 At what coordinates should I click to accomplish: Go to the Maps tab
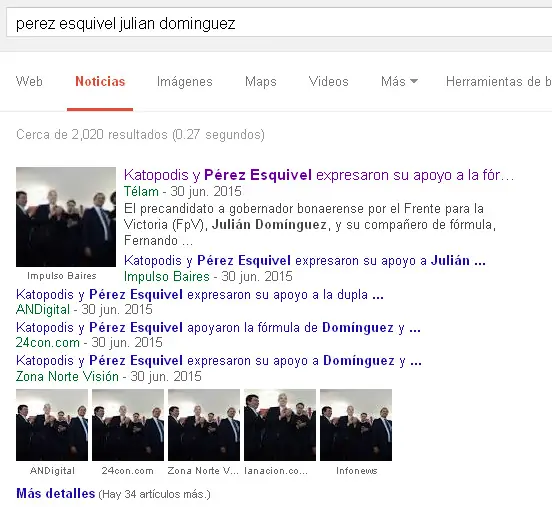click(261, 82)
